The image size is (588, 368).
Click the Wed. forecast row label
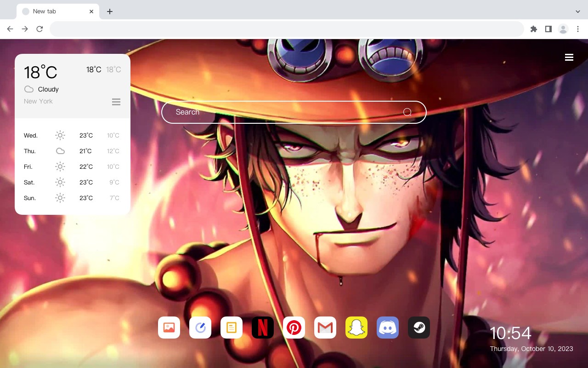(x=31, y=135)
